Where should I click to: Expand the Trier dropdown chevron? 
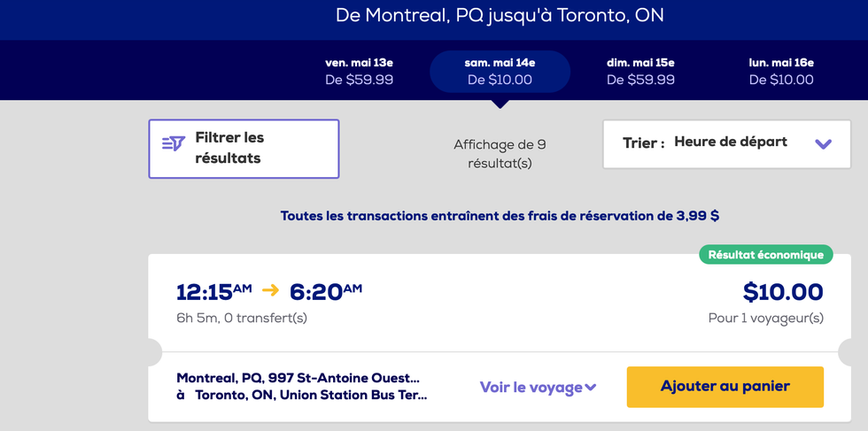coord(823,143)
